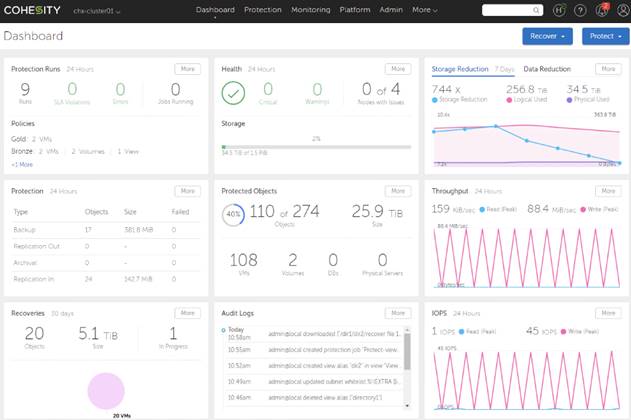Viewport: 631px width, 420px height.
Task: Click More in Recoveries card
Action: pyautogui.click(x=188, y=313)
